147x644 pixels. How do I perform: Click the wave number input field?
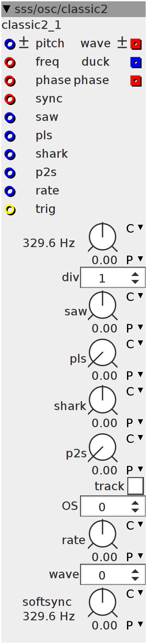113,575
